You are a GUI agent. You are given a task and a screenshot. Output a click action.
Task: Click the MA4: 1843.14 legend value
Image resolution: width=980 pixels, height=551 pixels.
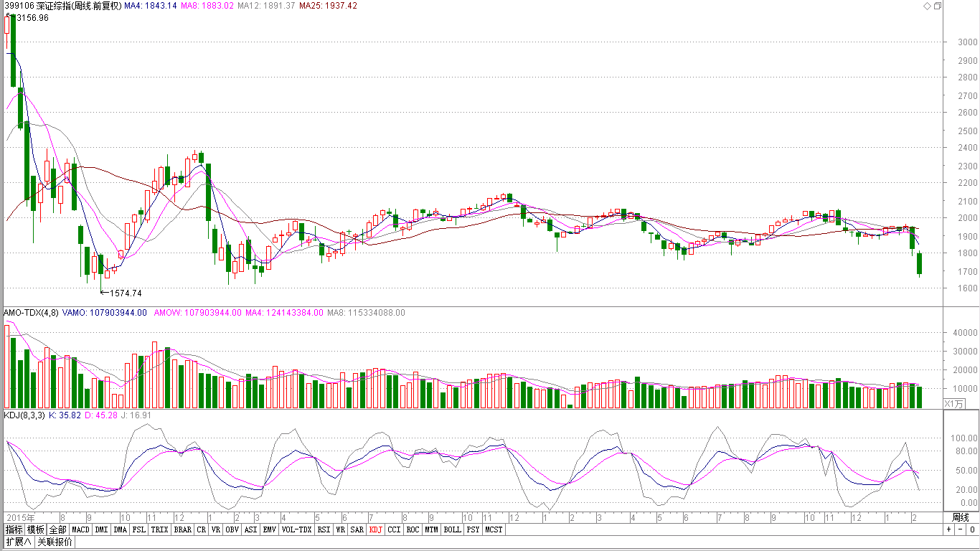[150, 6]
